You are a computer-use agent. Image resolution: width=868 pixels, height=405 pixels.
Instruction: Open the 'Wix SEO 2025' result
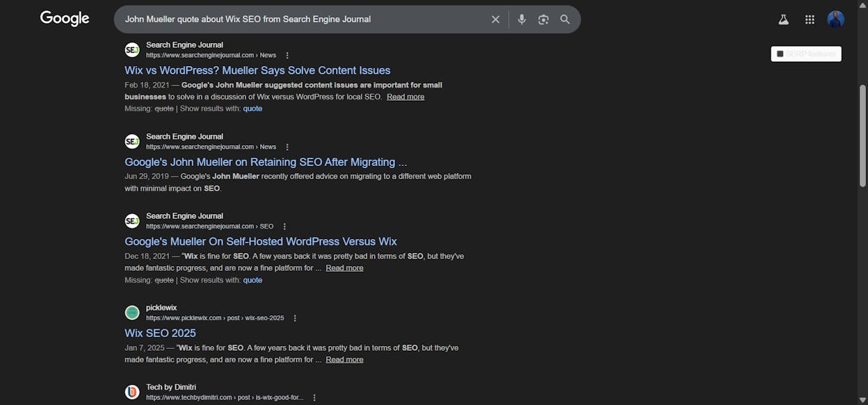(x=160, y=333)
